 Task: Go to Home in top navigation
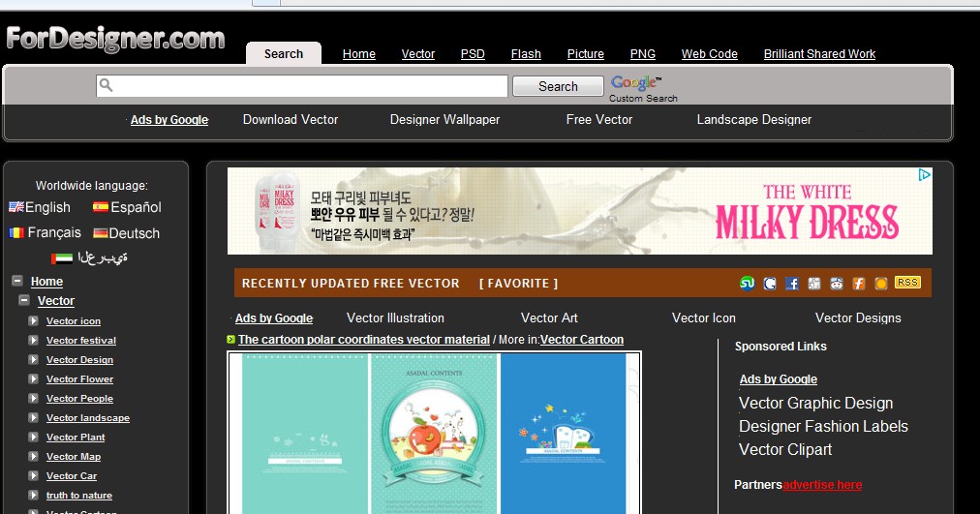(x=358, y=54)
